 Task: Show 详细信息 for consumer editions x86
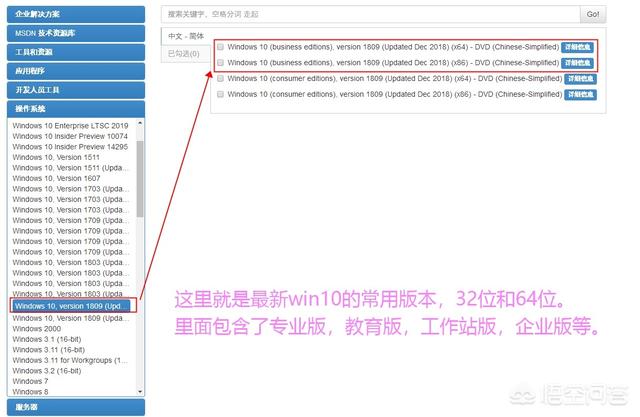click(x=580, y=95)
